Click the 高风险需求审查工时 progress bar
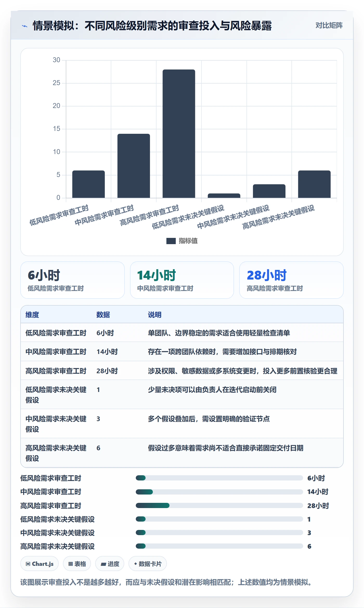The height and width of the screenshot is (608, 364). click(219, 505)
